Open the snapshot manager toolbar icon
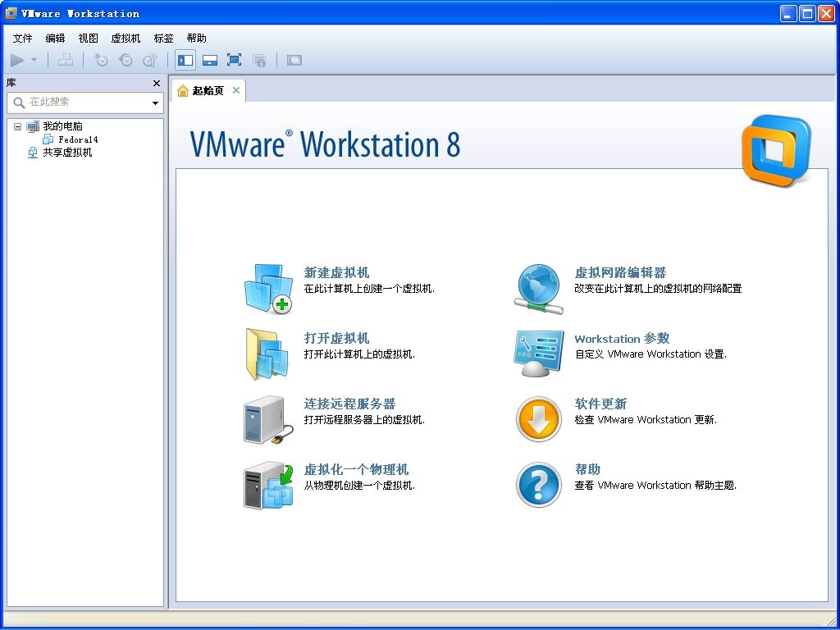Image resolution: width=840 pixels, height=630 pixels. [150, 60]
